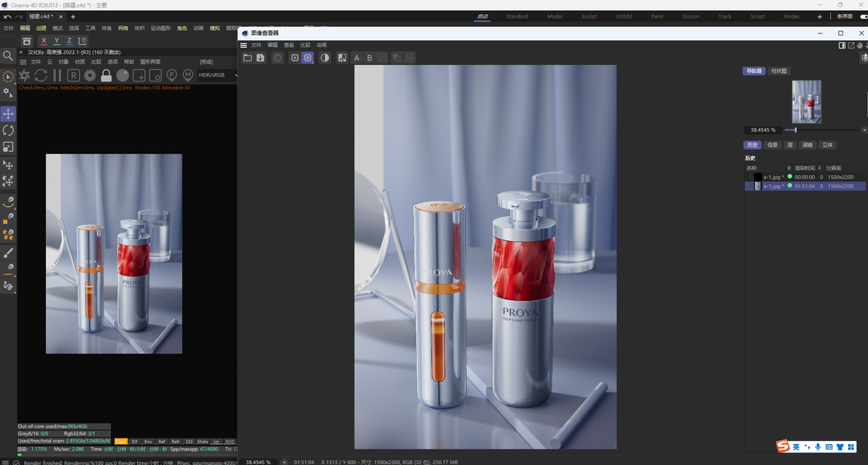Open status bar zoom dropdown arrow

click(x=285, y=462)
